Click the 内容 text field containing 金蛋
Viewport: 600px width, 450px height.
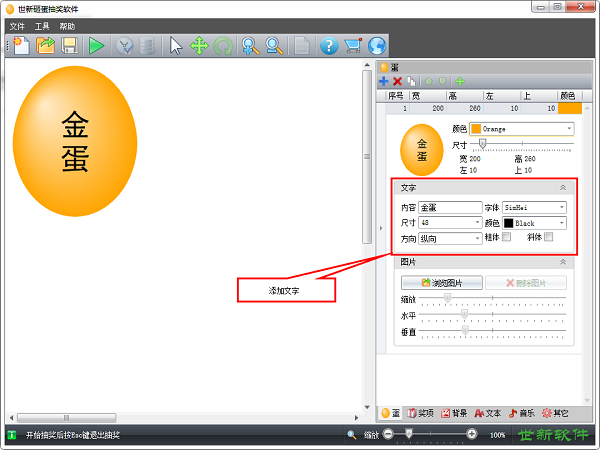tap(450, 207)
